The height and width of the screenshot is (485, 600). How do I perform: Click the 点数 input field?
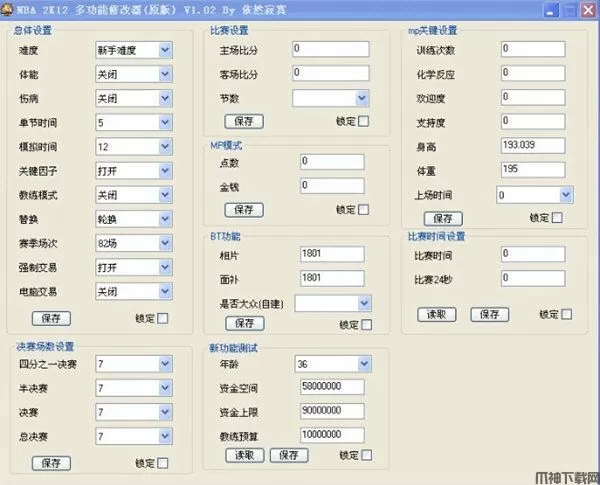pos(332,162)
